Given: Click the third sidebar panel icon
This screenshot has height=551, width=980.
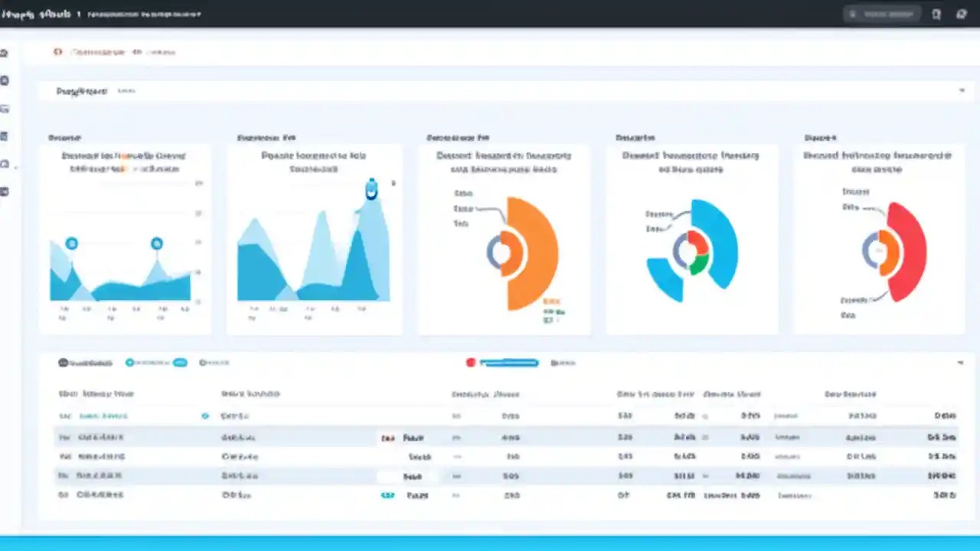Looking at the screenshot, I should tap(5, 108).
